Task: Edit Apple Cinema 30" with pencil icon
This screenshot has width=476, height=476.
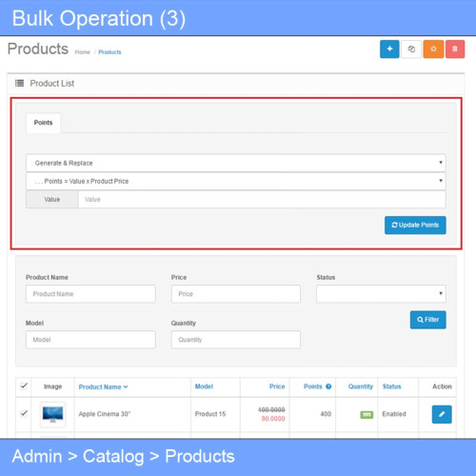Action: point(442,414)
